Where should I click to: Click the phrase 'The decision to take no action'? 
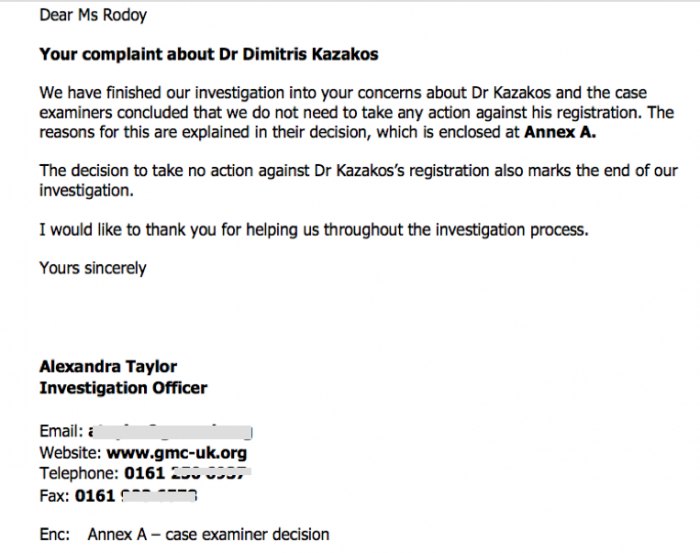click(147, 170)
